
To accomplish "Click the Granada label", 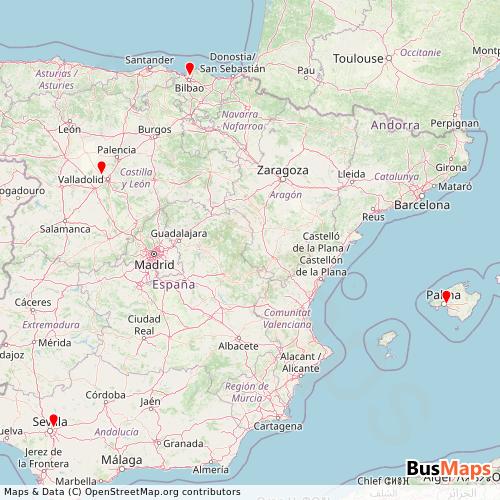I will (183, 444).
